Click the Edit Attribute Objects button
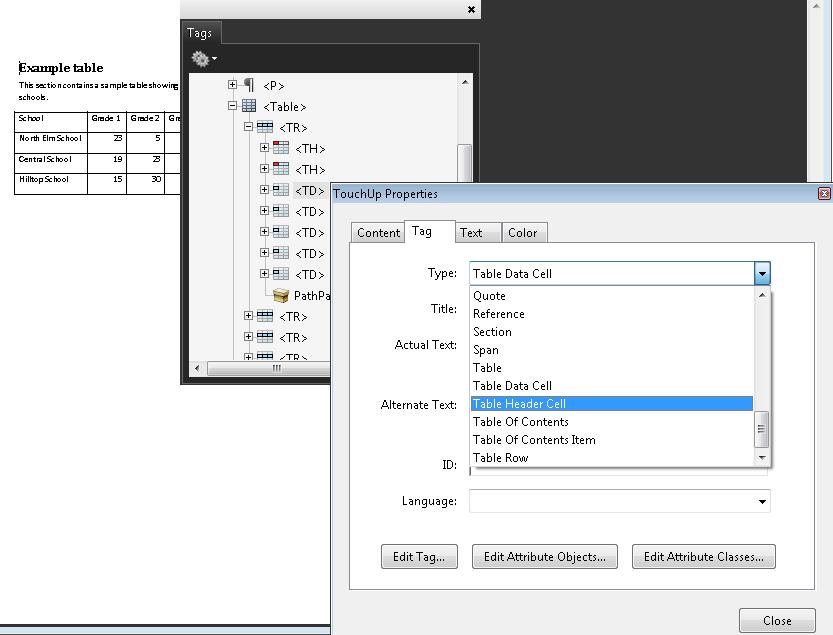The width and height of the screenshot is (833, 635). pyautogui.click(x=544, y=557)
